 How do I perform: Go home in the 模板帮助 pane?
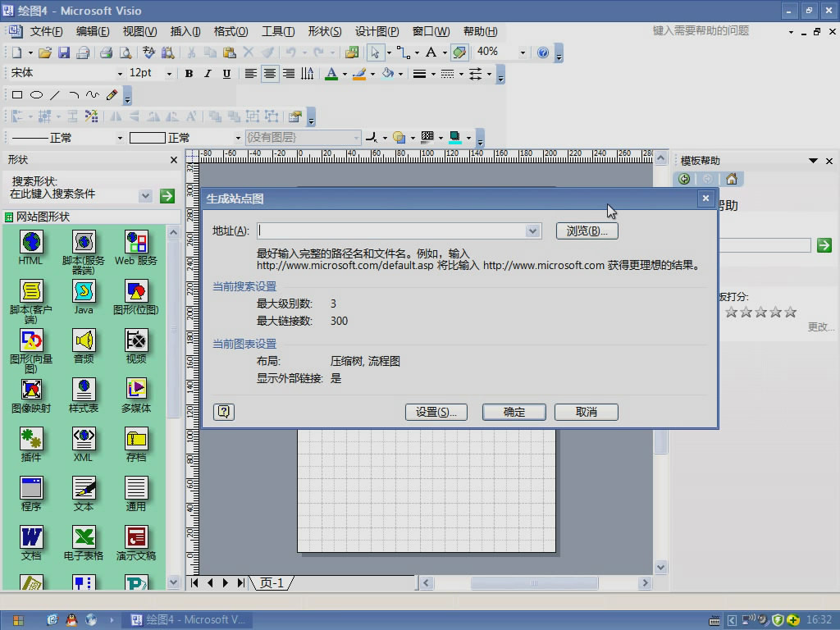pyautogui.click(x=731, y=179)
